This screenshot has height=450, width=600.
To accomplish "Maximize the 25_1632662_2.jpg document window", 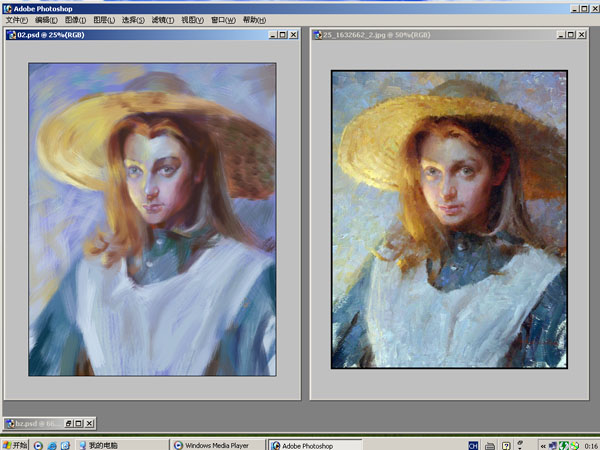I will point(571,35).
